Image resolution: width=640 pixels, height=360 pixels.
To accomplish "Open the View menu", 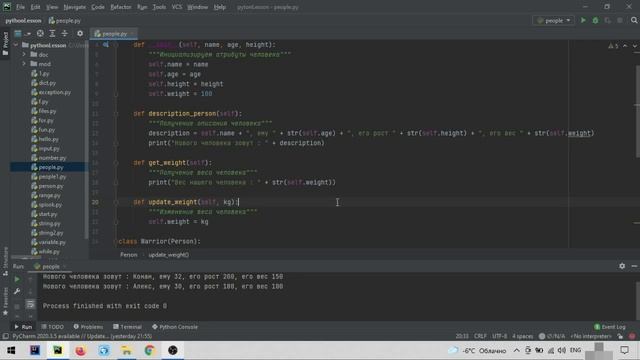I will 52,7.
